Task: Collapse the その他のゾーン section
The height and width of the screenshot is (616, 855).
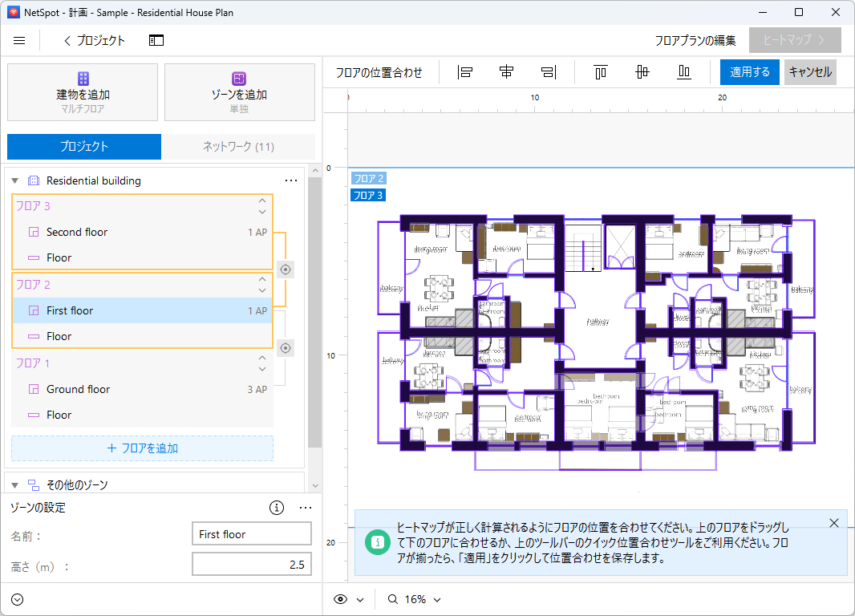Action: tap(15, 484)
